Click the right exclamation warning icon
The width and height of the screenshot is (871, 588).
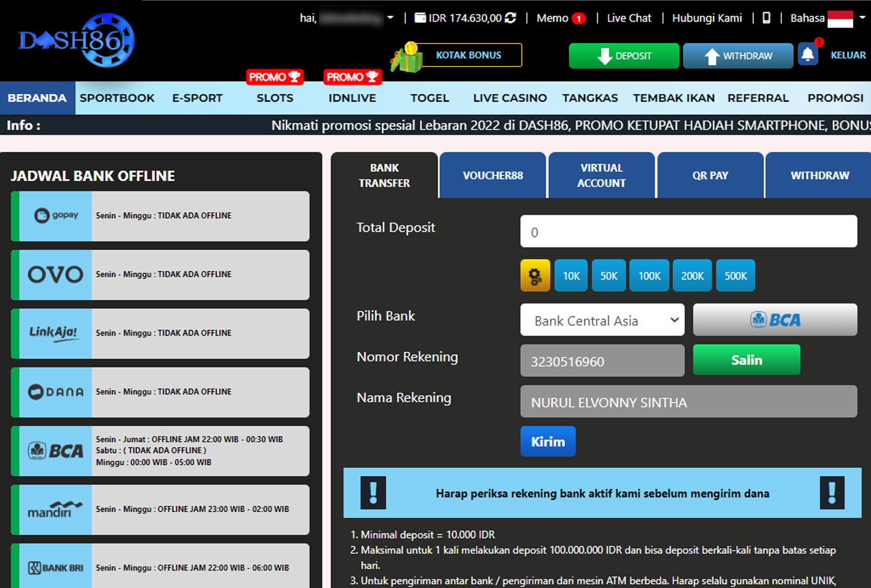[x=832, y=493]
